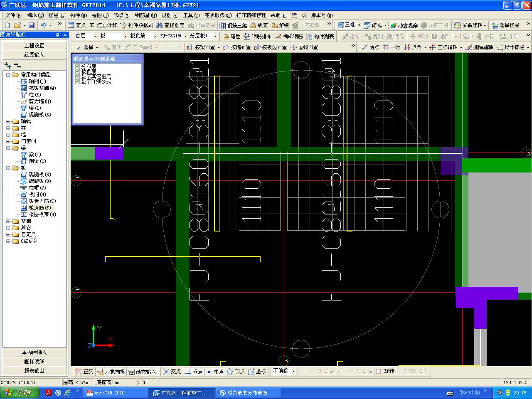This screenshot has height=399, width=532.
Task: Click 解锁 unlock tool
Action: click(280, 25)
